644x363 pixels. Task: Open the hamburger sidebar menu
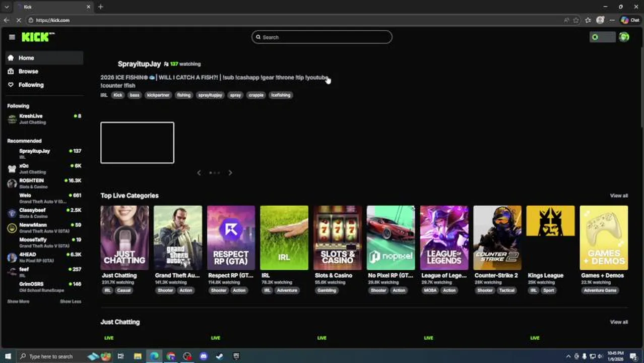[12, 37]
